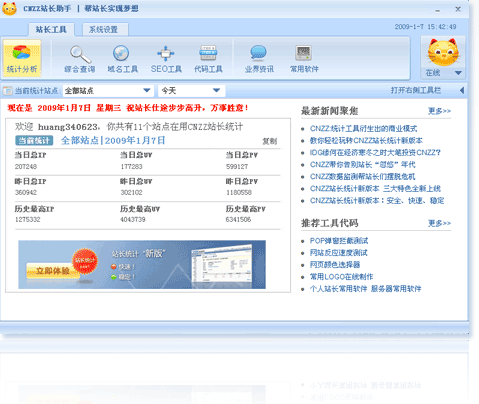Click the 当日总IP value 207248
The width and height of the screenshot is (479, 404).
[x=26, y=166]
